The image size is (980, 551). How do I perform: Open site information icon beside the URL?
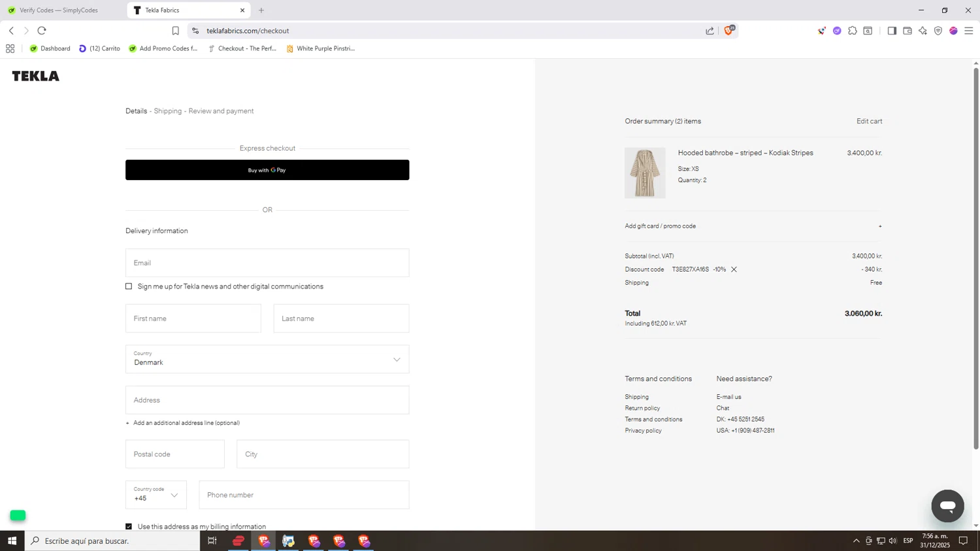(195, 31)
